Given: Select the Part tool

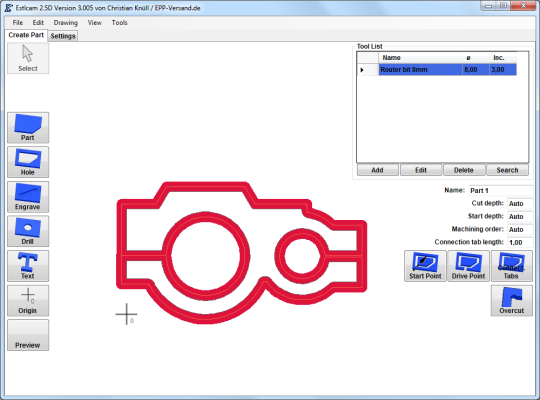Looking at the screenshot, I should (x=28, y=127).
